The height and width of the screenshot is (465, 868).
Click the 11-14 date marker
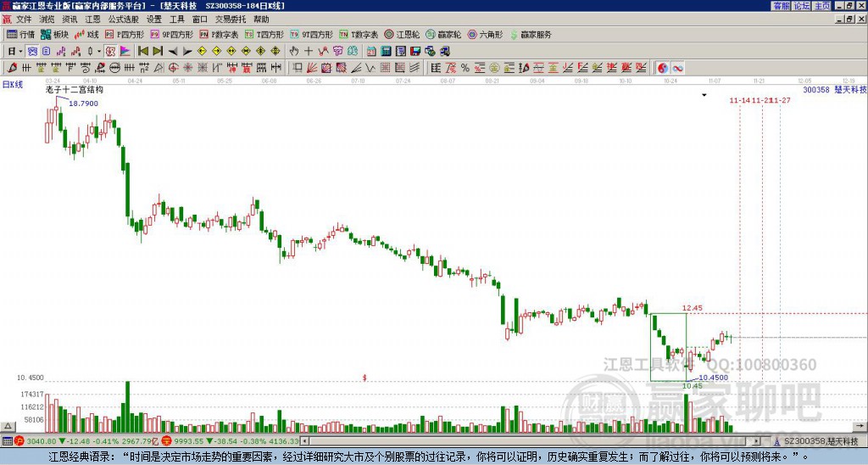pyautogui.click(x=739, y=100)
